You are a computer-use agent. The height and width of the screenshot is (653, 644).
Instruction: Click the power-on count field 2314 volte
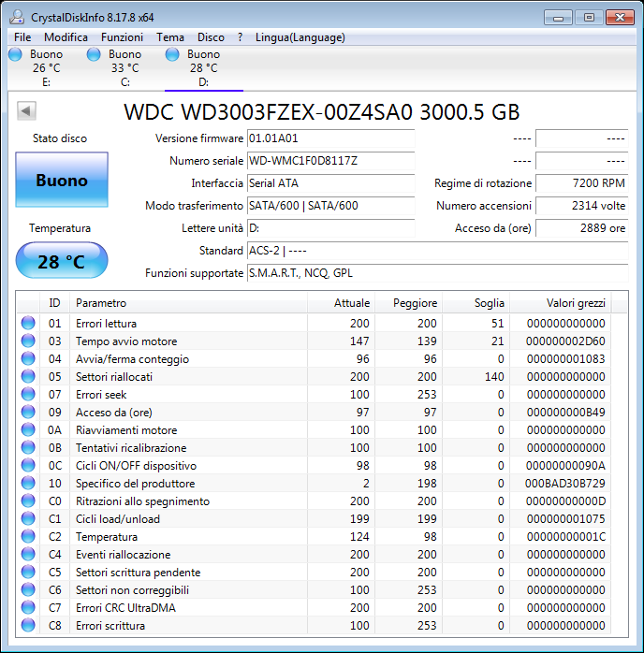pyautogui.click(x=582, y=206)
